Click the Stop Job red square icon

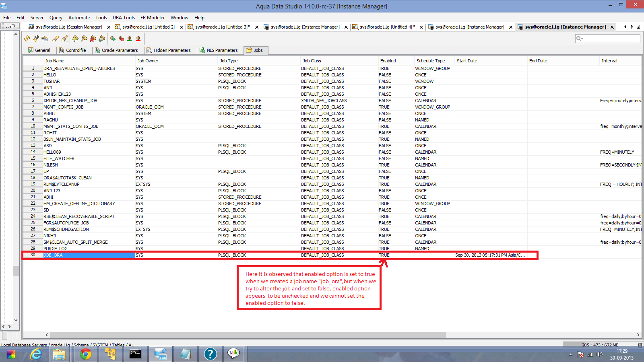tap(121, 39)
